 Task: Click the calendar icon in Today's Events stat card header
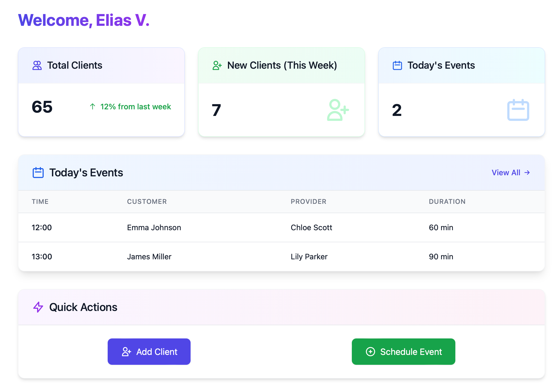pos(397,65)
